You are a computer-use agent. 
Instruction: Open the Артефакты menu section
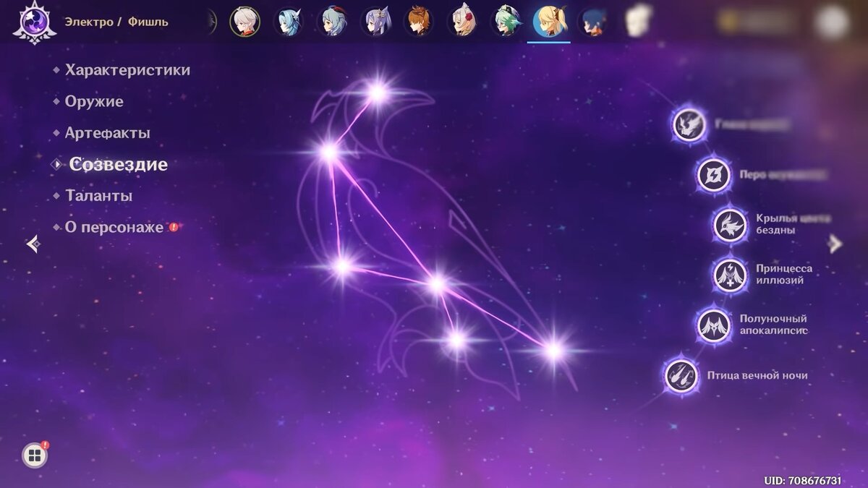(108, 133)
